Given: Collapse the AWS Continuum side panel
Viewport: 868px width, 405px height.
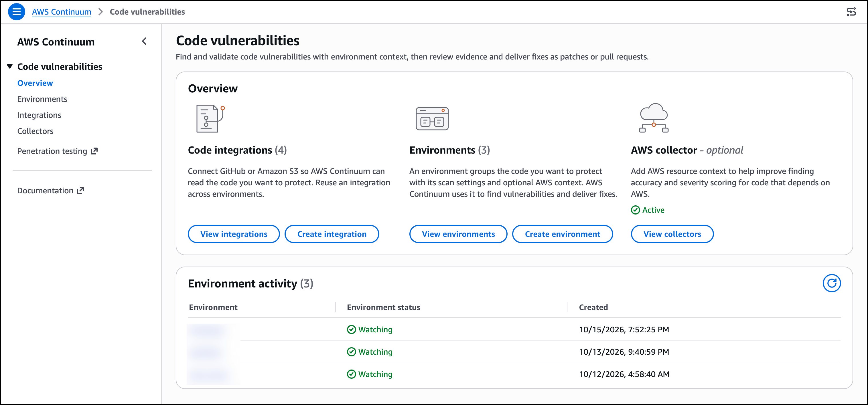Looking at the screenshot, I should (144, 41).
